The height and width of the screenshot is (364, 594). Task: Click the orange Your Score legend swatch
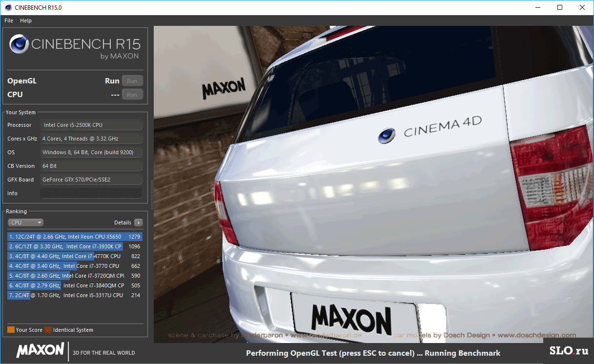pos(11,330)
